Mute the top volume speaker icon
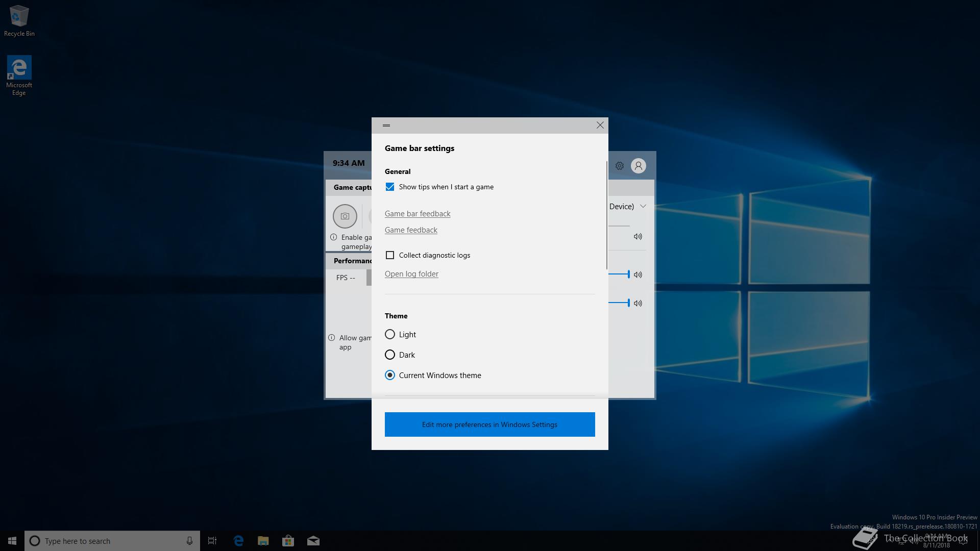The image size is (980, 551). [x=638, y=237]
